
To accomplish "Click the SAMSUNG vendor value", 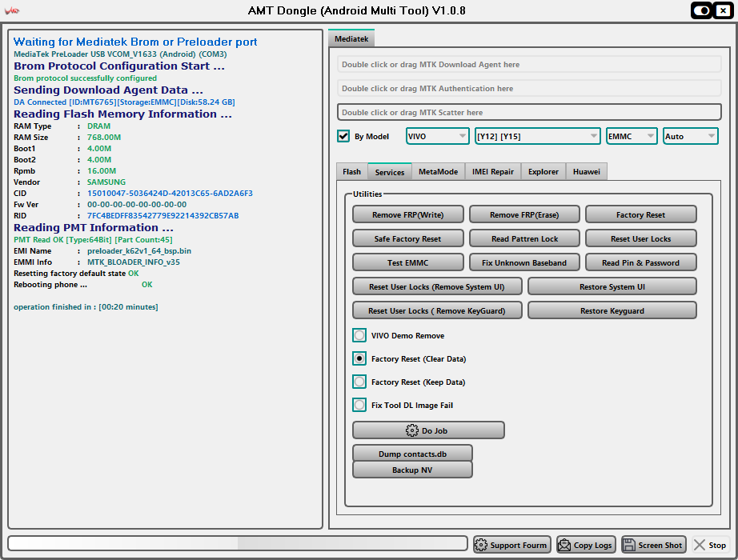I will [106, 182].
